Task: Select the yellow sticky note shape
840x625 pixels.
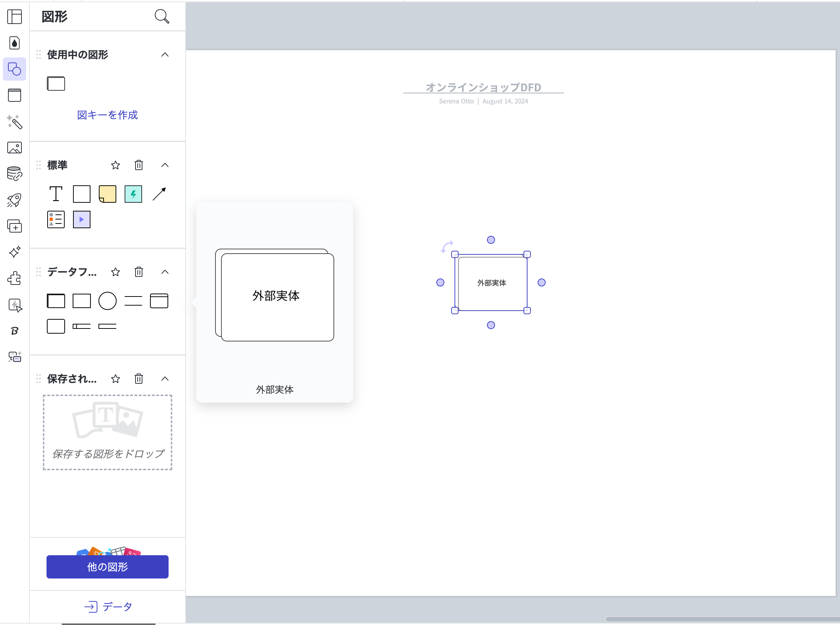Action: tap(108, 194)
